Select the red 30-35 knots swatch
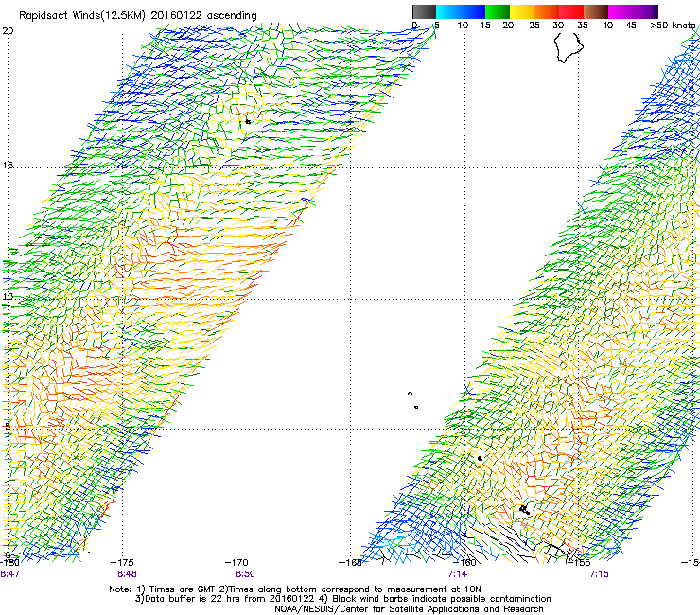700x615 pixels. tap(571, 11)
